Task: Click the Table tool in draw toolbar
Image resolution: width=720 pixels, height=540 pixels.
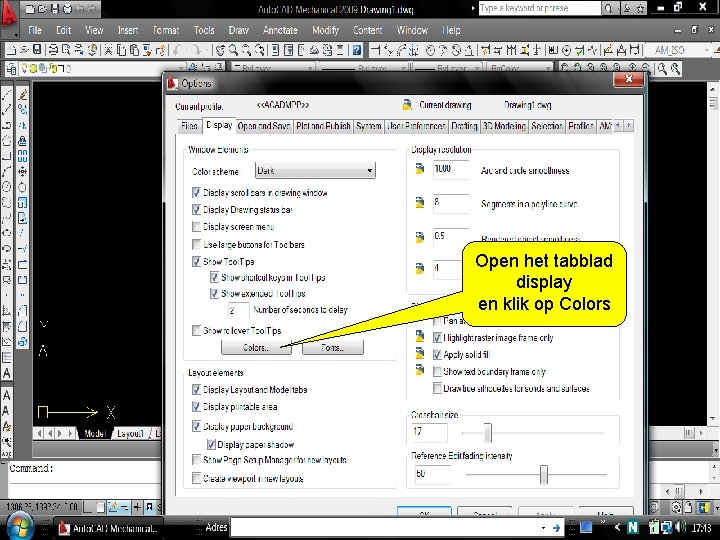Action: 7,357
